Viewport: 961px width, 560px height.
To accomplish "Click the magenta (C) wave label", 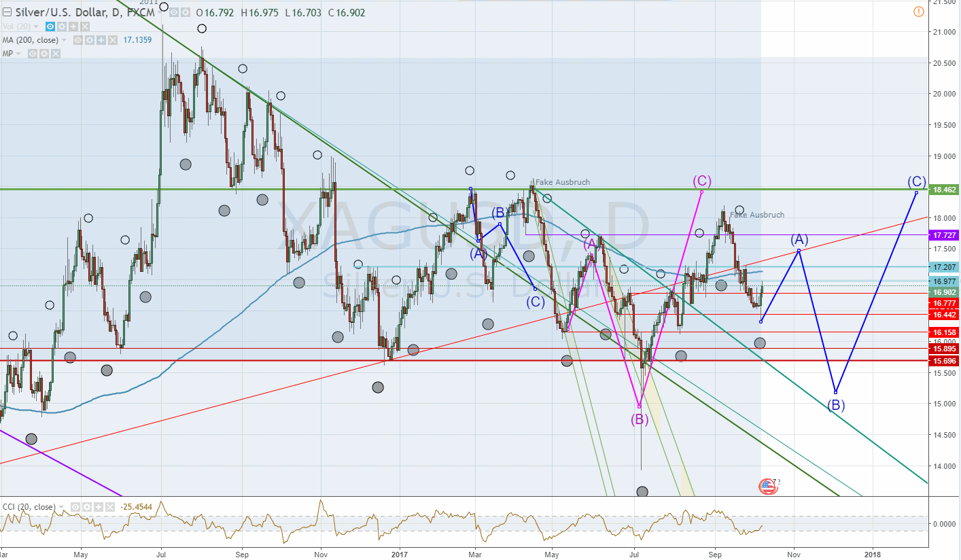I will pos(702,181).
